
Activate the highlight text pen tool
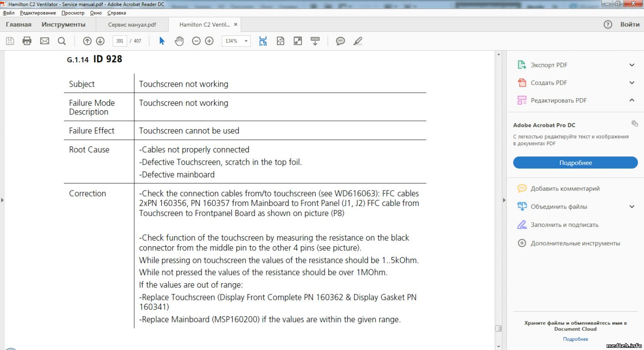(x=358, y=41)
